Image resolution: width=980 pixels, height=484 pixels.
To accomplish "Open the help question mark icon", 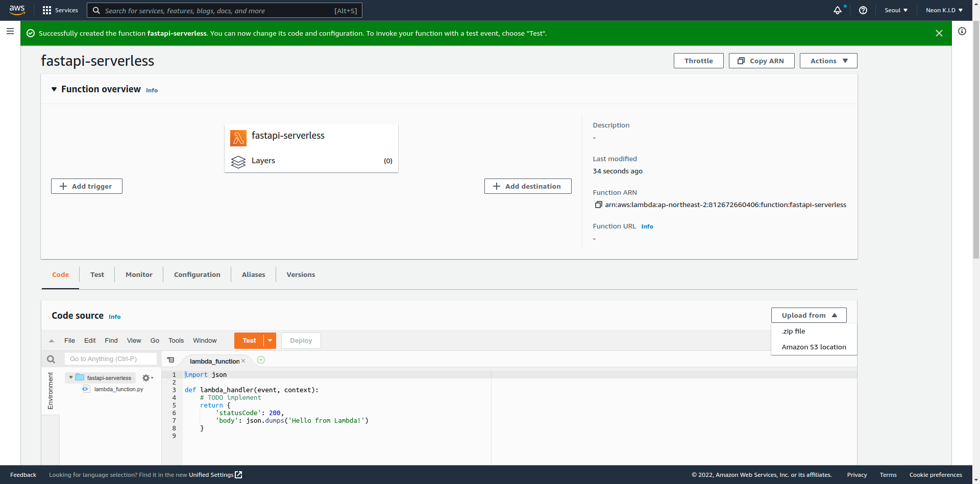I will point(863,10).
